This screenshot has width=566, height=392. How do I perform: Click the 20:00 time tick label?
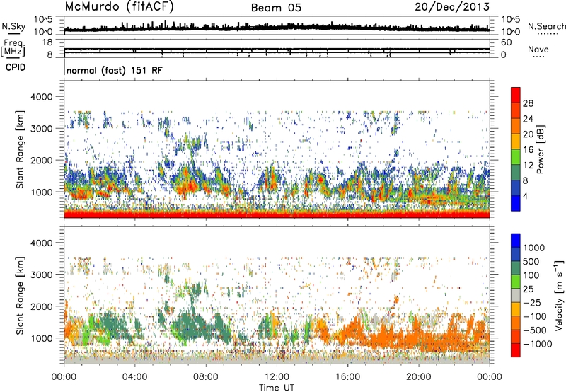click(419, 377)
